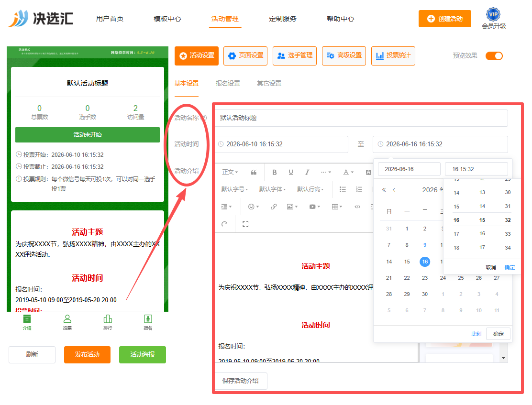Open the 定制服务 menu
This screenshot has width=532, height=405.
coord(283,19)
